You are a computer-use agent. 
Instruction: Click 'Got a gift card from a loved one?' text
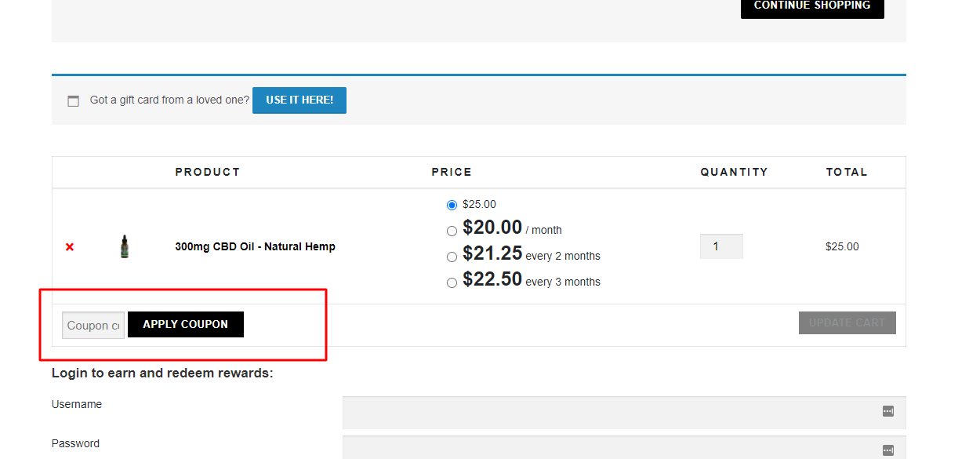click(169, 100)
